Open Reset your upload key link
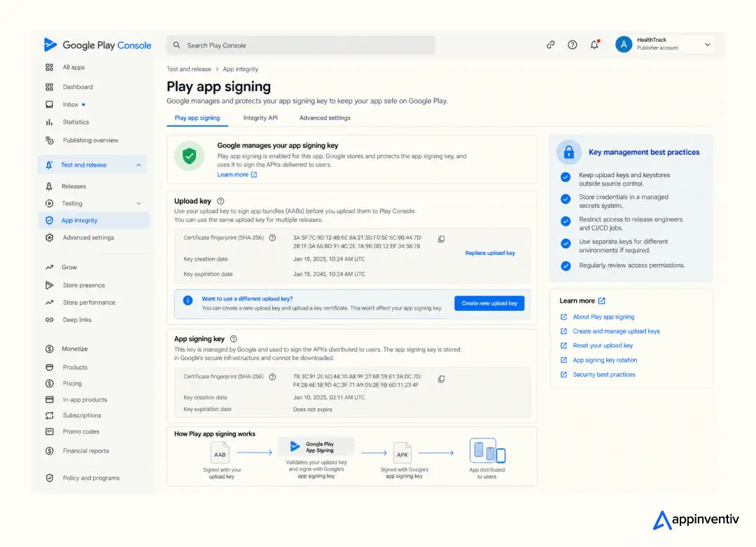The width and height of the screenshot is (756, 547). pyautogui.click(x=603, y=345)
